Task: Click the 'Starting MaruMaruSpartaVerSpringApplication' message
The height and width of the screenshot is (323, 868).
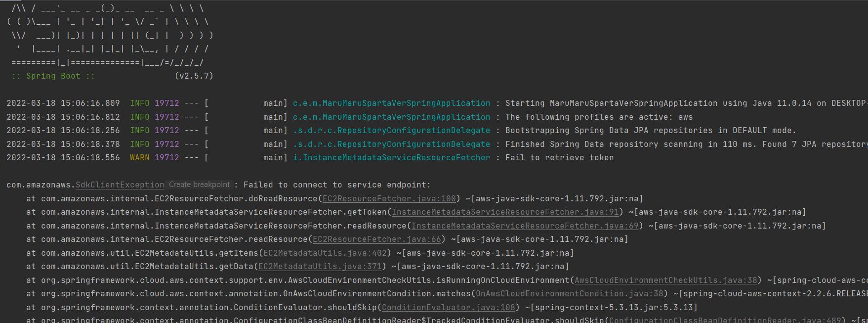Action: point(686,103)
